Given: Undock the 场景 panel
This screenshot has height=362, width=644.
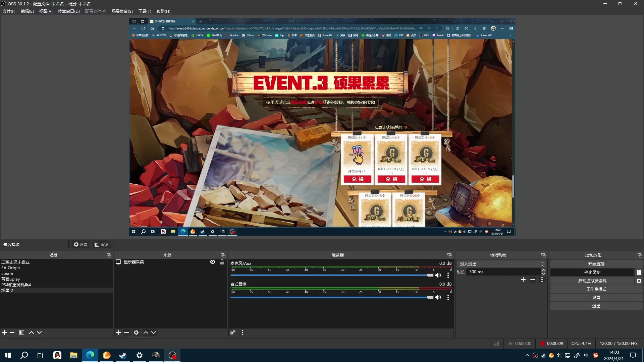Looking at the screenshot, I should (x=109, y=255).
